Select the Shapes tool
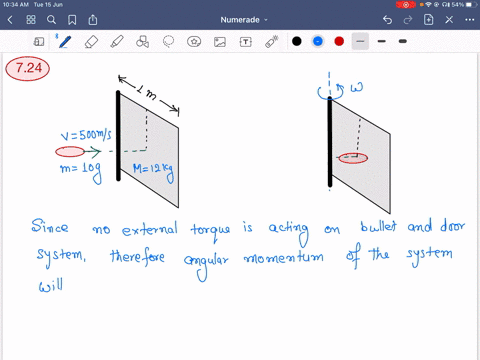The height and width of the screenshot is (360, 480). (x=142, y=42)
